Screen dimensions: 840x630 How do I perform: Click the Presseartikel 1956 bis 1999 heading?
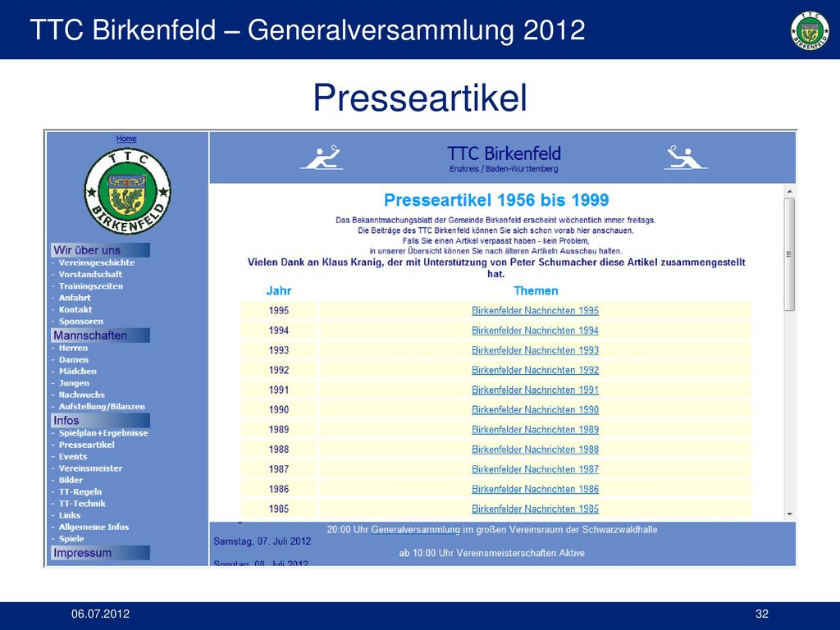(496, 200)
